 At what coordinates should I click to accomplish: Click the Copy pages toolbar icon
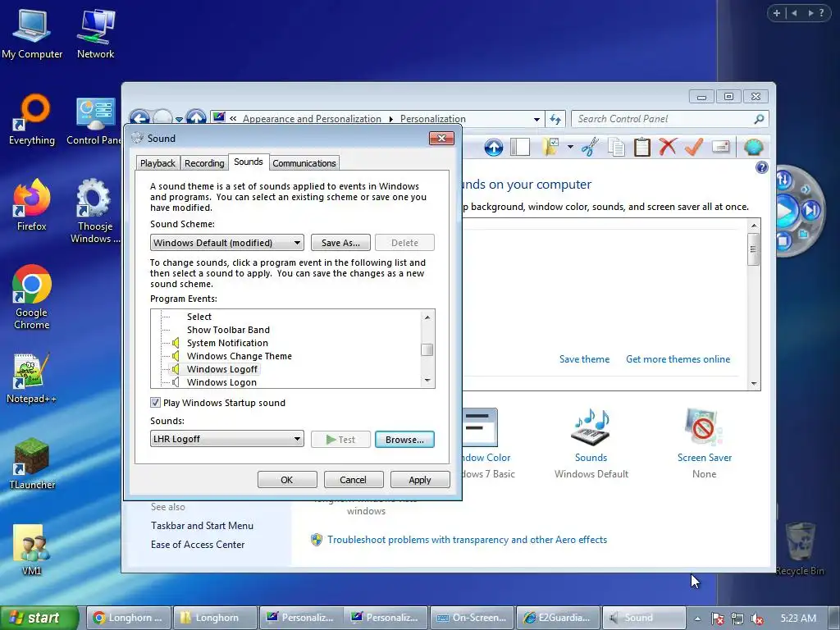click(616, 148)
